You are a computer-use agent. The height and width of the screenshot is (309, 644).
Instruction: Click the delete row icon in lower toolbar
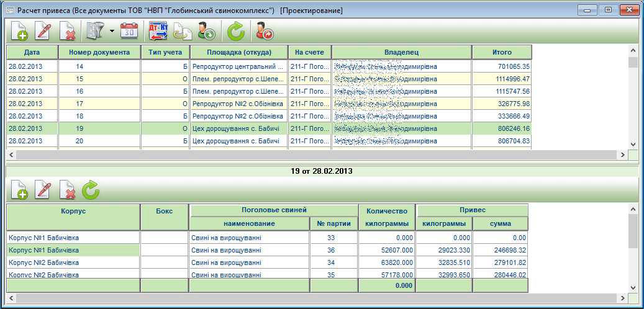click(66, 190)
